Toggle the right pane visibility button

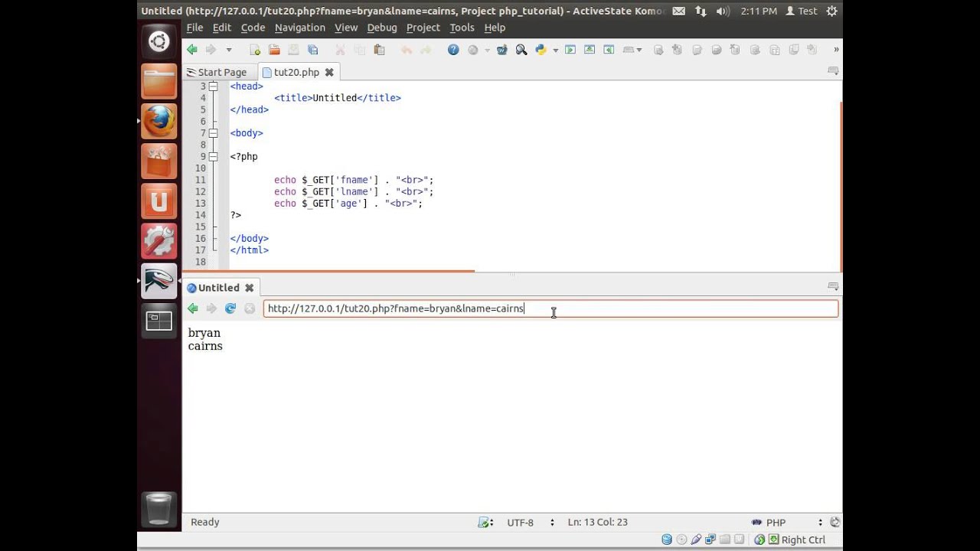tap(609, 50)
